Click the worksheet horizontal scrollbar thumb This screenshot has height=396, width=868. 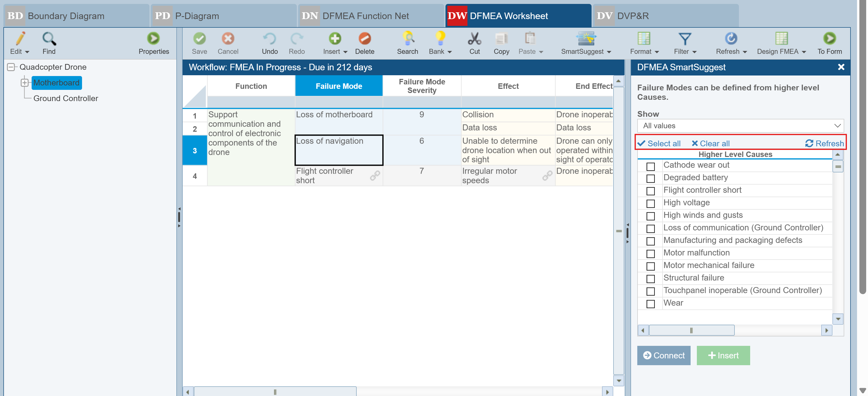(x=275, y=392)
